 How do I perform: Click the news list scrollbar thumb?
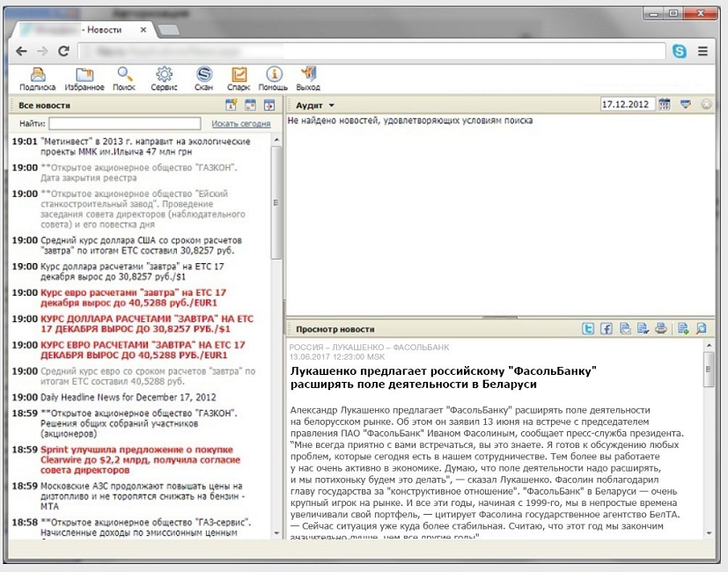(x=276, y=202)
